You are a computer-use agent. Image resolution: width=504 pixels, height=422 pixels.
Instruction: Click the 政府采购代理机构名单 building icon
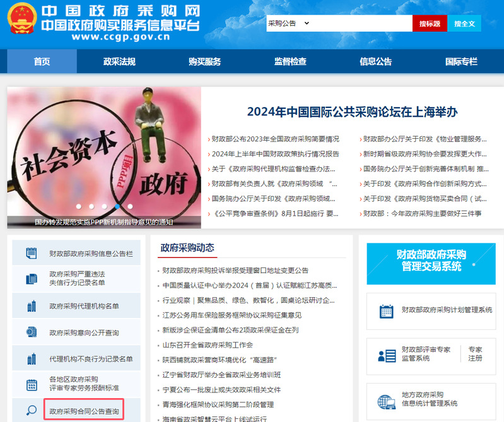pyautogui.click(x=32, y=306)
